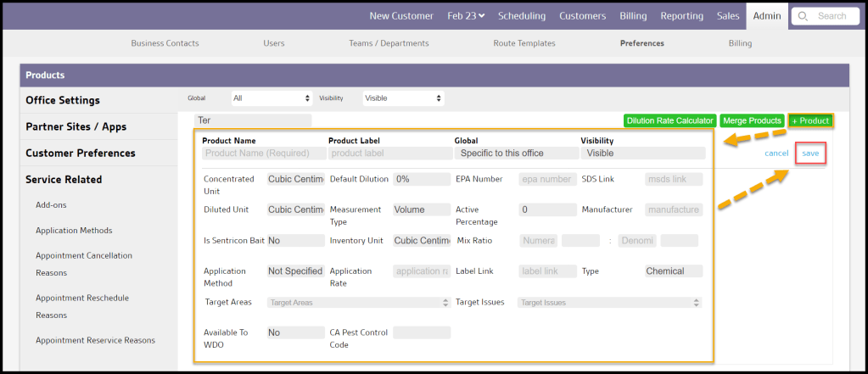Open Application Methods in sidebar

[x=74, y=230]
